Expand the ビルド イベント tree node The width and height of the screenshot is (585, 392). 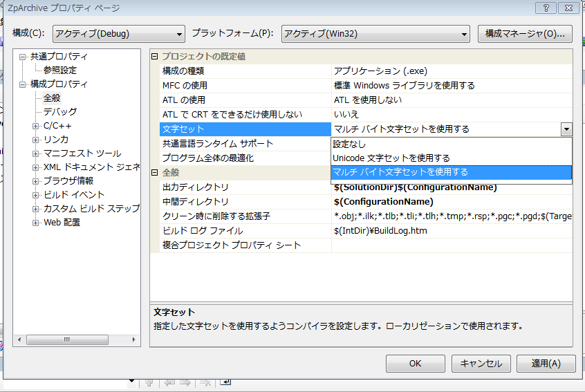(x=35, y=195)
